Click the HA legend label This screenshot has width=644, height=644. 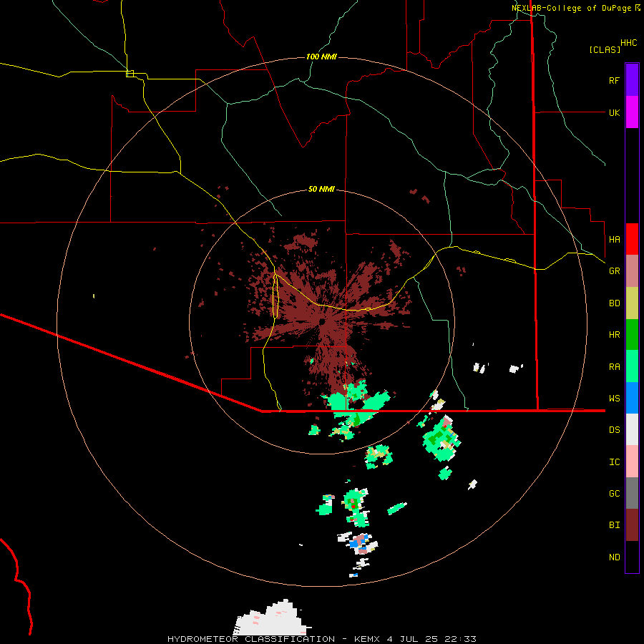(x=614, y=239)
